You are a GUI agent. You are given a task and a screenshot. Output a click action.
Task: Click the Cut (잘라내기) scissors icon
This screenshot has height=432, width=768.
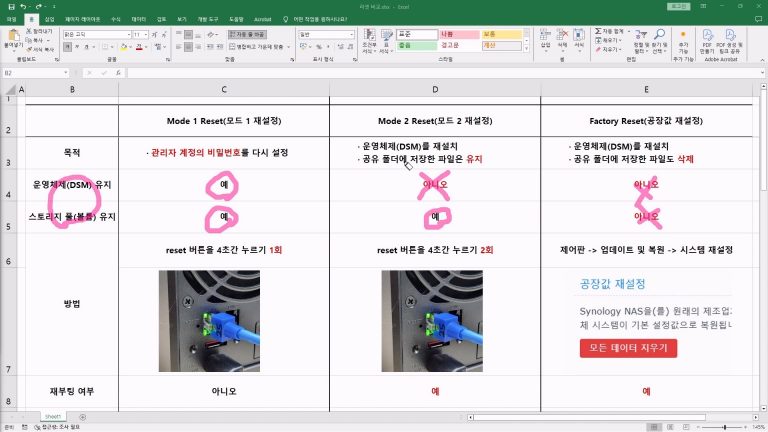pyautogui.click(x=29, y=31)
